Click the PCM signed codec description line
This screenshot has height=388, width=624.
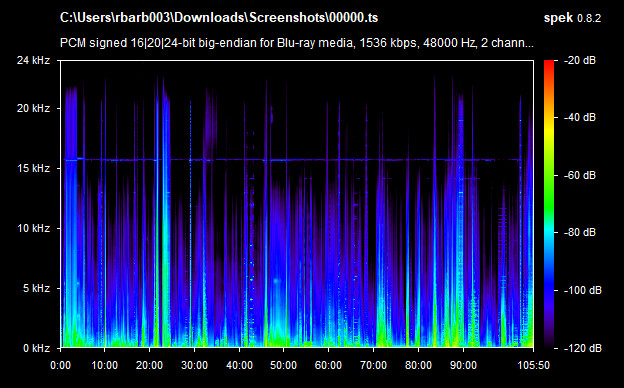pos(297,43)
